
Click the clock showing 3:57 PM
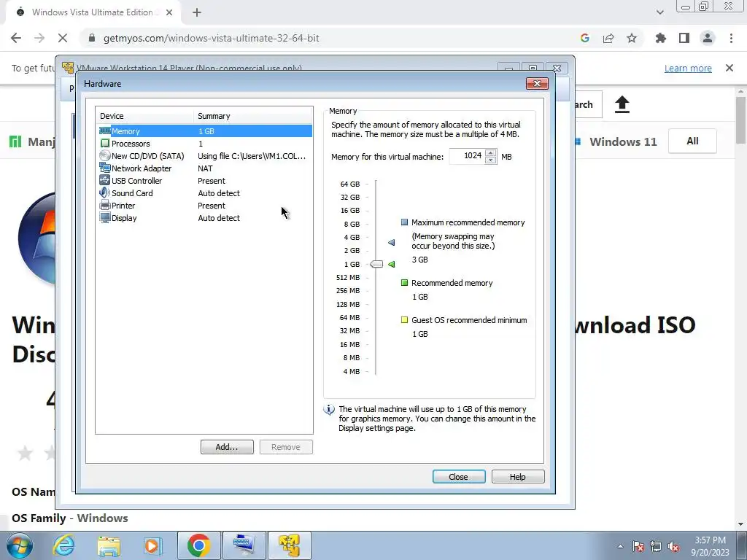tap(711, 540)
